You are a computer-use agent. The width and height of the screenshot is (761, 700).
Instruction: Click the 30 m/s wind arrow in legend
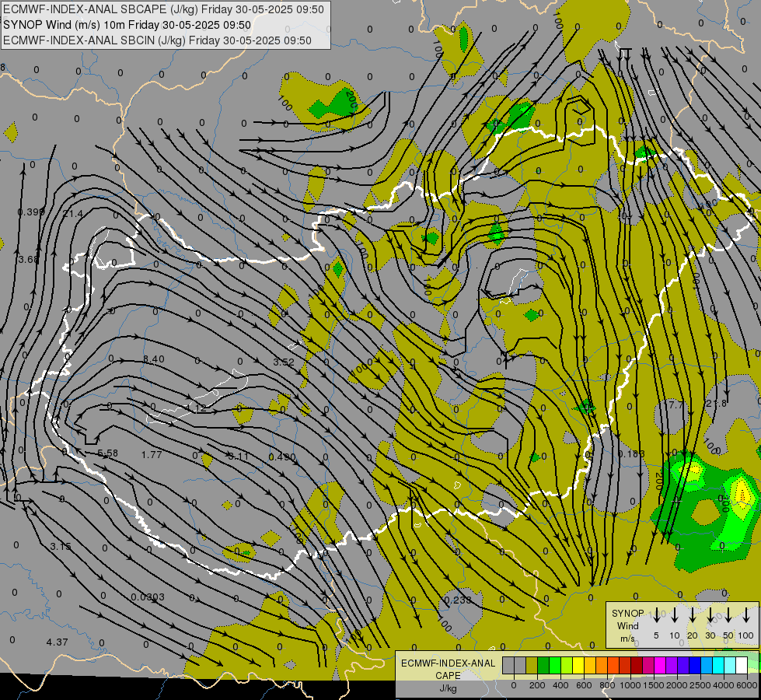pyautogui.click(x=710, y=615)
